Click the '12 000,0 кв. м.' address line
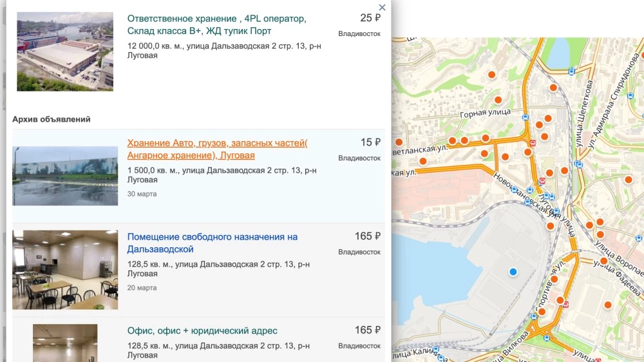Screen dimensions: 644x362 click(224, 50)
